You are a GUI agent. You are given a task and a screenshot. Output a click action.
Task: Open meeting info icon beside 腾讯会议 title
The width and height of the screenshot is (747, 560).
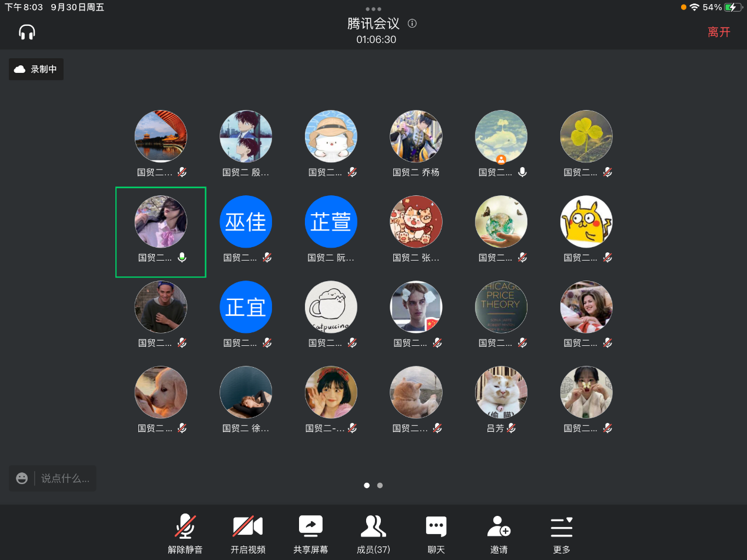coord(412,24)
